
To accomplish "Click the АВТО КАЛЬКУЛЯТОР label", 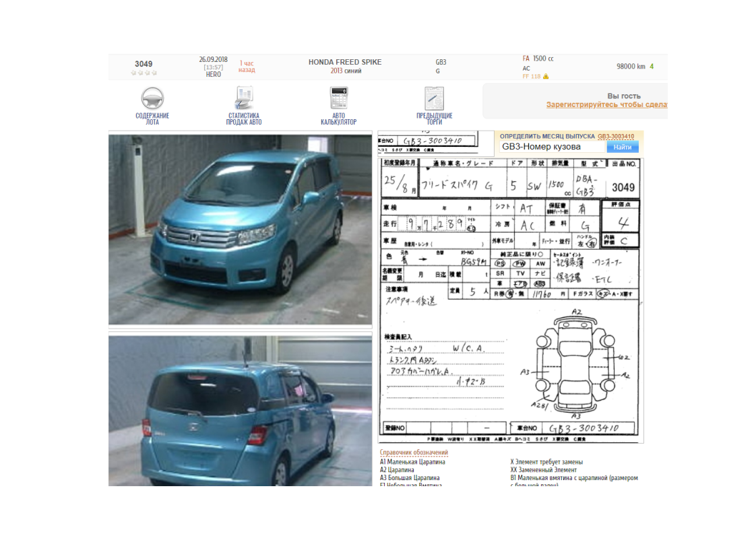I will tap(339, 119).
